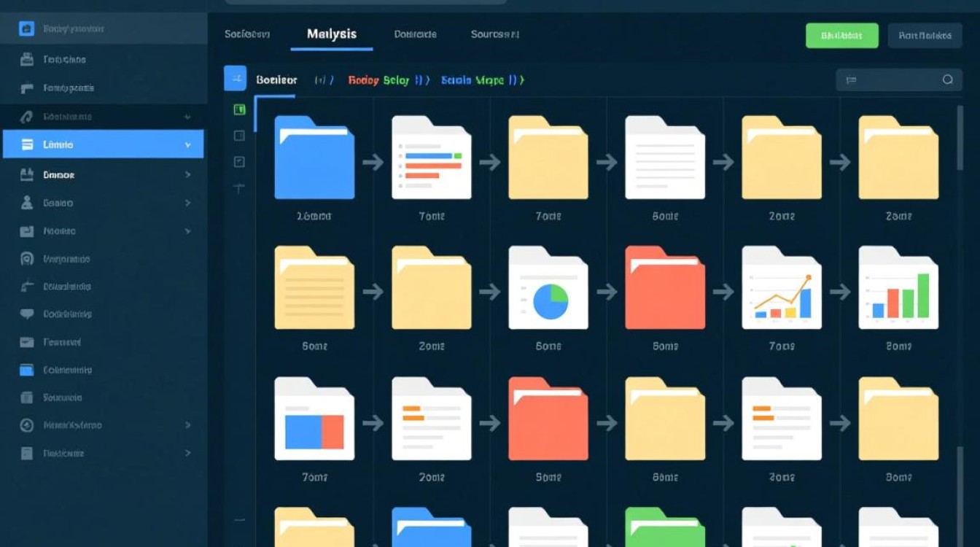Click the magnifier icon in the search box
Viewport: 980px width, 547px height.
947,79
